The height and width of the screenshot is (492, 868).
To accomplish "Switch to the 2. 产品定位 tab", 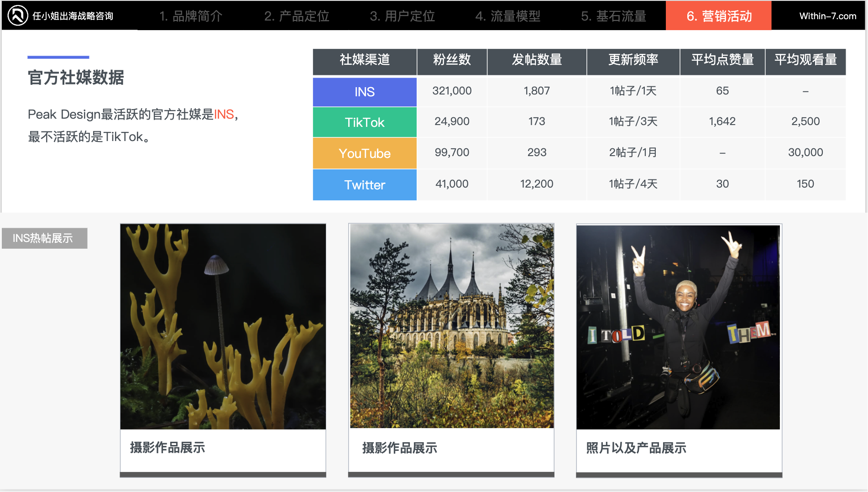I will pyautogui.click(x=298, y=16).
